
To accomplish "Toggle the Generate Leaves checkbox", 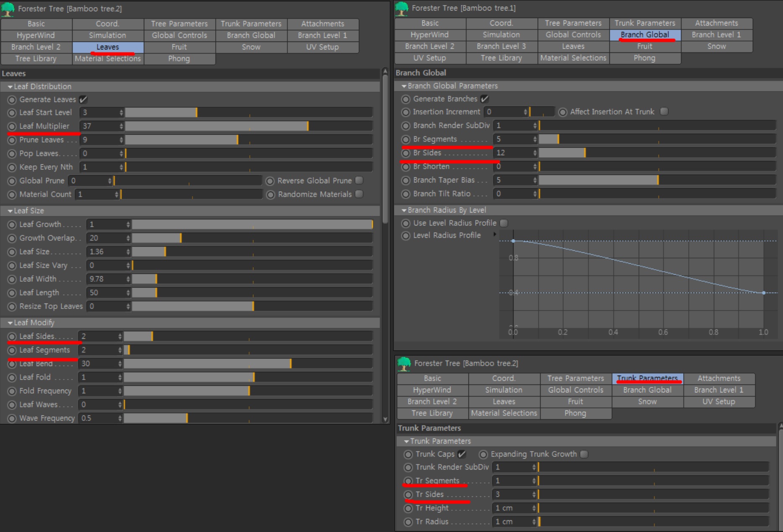I will coord(83,99).
